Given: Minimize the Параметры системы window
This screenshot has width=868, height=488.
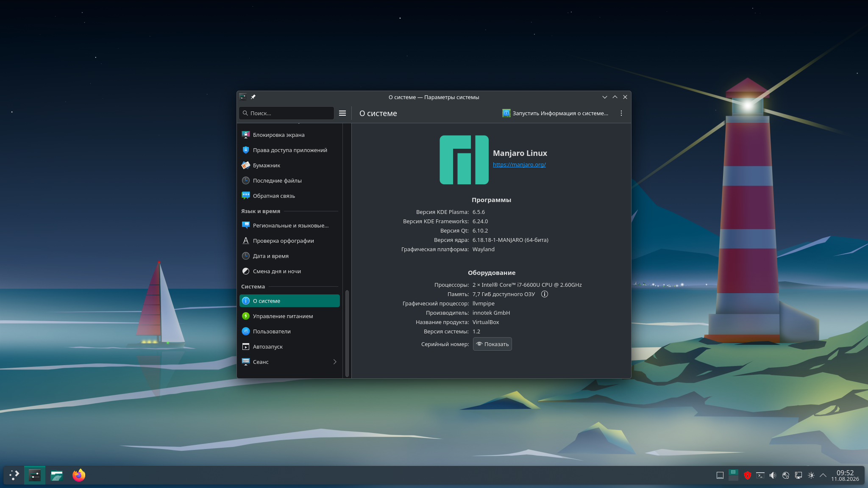Looking at the screenshot, I should 605,97.
